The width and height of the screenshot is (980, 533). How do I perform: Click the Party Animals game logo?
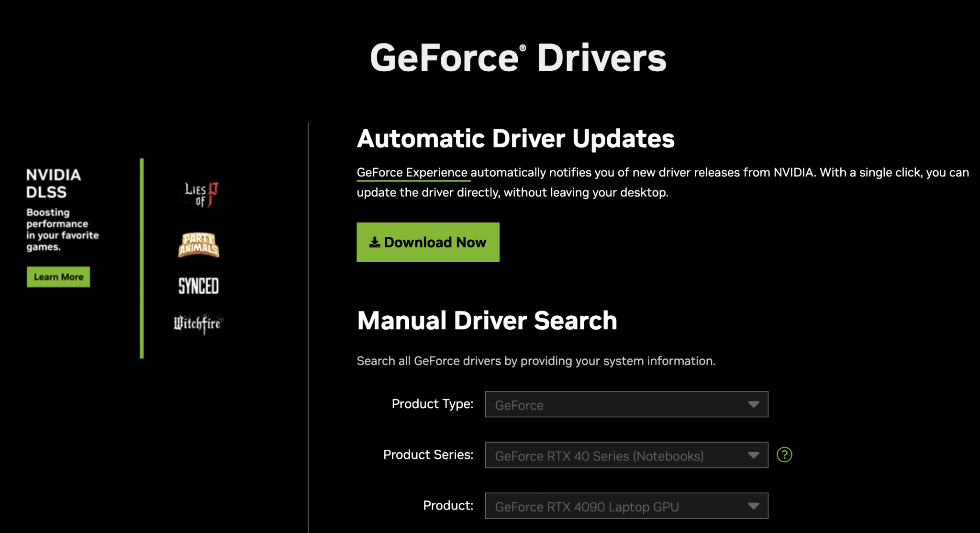pos(199,245)
